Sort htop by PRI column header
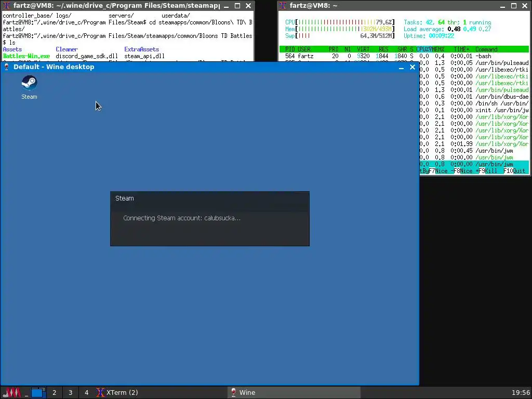 (x=334, y=49)
